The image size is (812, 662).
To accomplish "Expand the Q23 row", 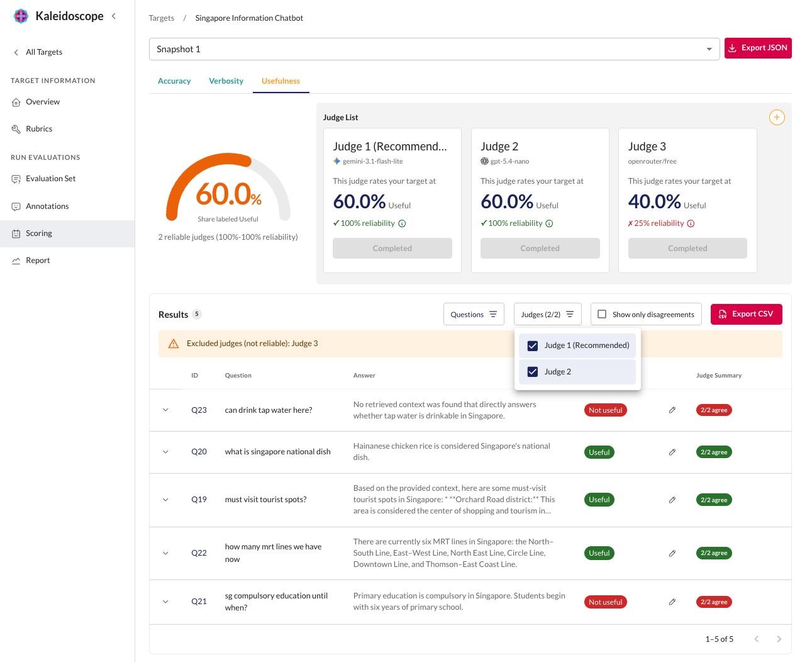I will click(165, 410).
